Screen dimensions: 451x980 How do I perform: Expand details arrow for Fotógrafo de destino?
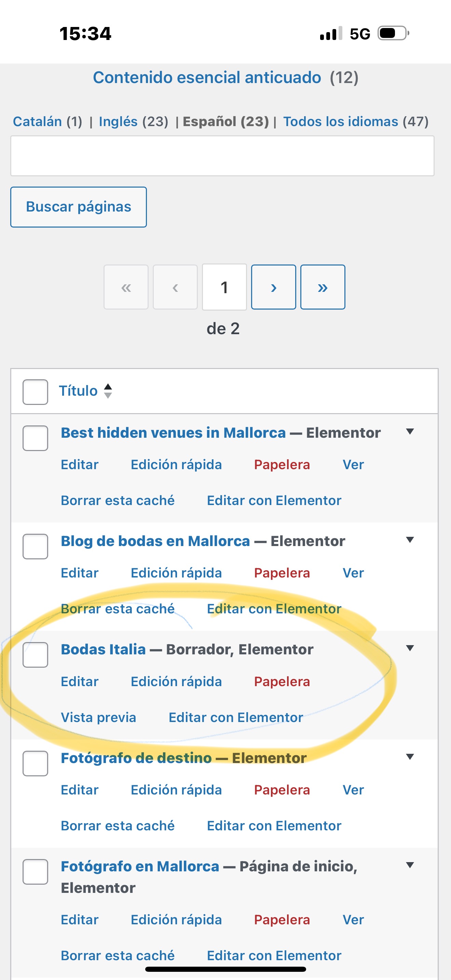click(410, 756)
